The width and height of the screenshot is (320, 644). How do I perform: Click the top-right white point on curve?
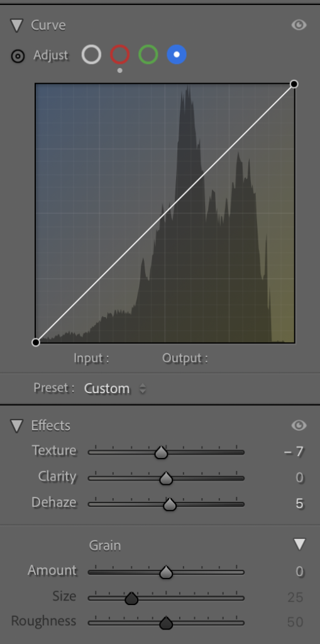(x=294, y=84)
